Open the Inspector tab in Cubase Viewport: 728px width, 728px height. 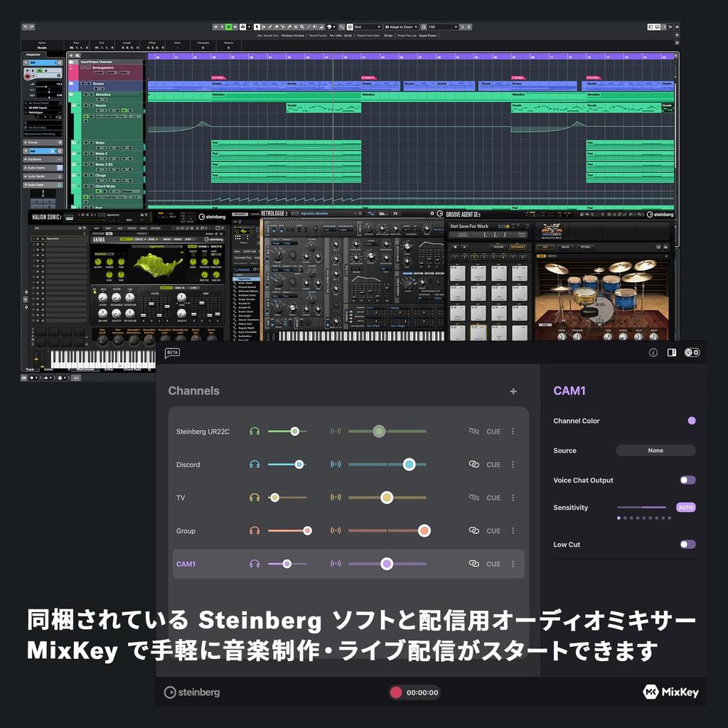pos(33,54)
